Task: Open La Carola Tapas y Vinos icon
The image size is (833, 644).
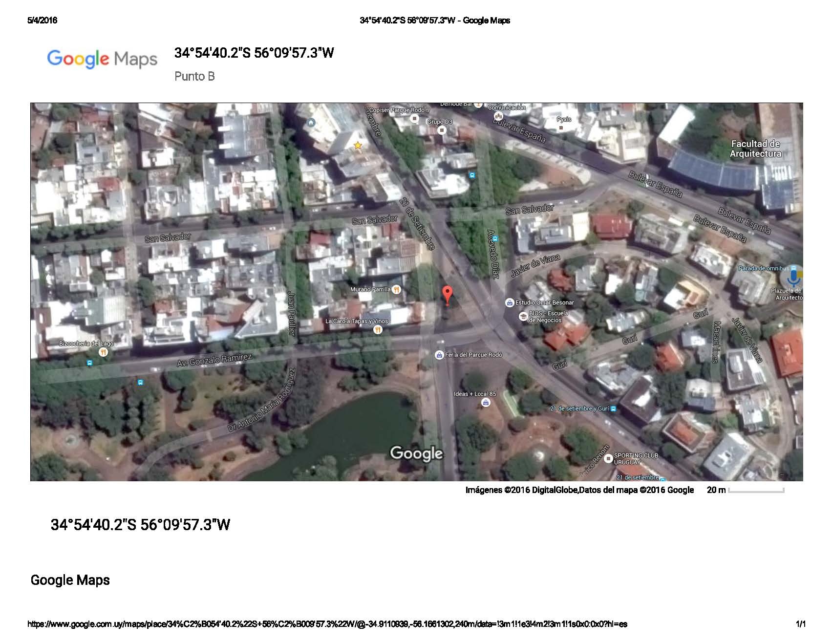Action: [x=377, y=330]
